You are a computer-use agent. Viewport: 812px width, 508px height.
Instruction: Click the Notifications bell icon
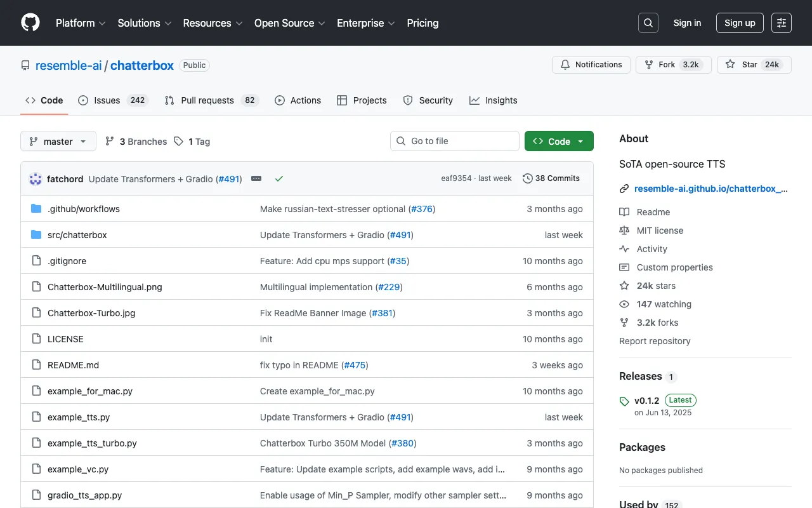point(565,64)
